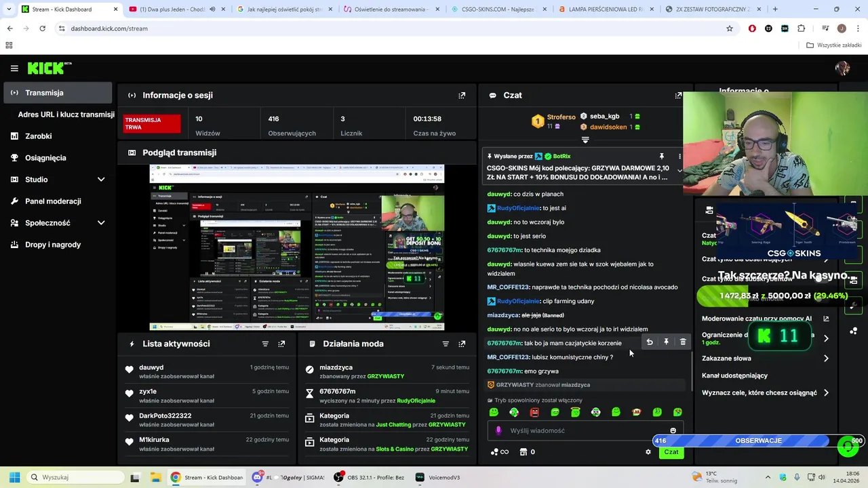Click the Podgląd transmisji stream preview

click(297, 247)
